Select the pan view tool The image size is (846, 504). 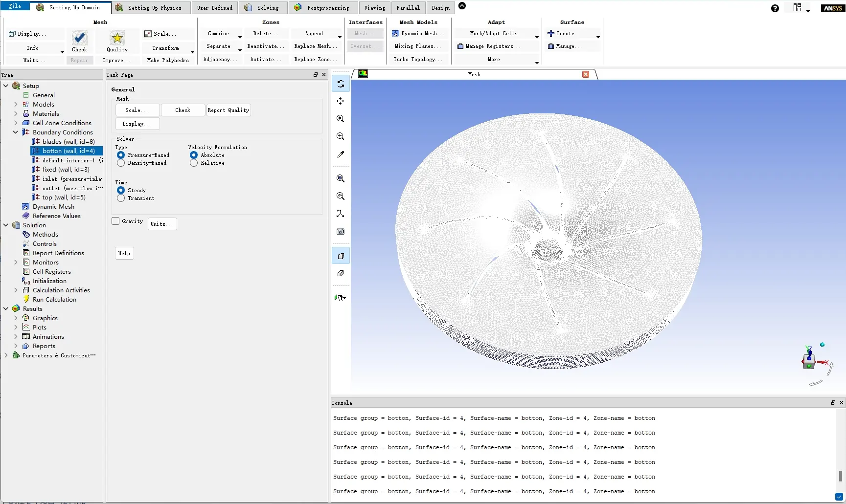341,101
